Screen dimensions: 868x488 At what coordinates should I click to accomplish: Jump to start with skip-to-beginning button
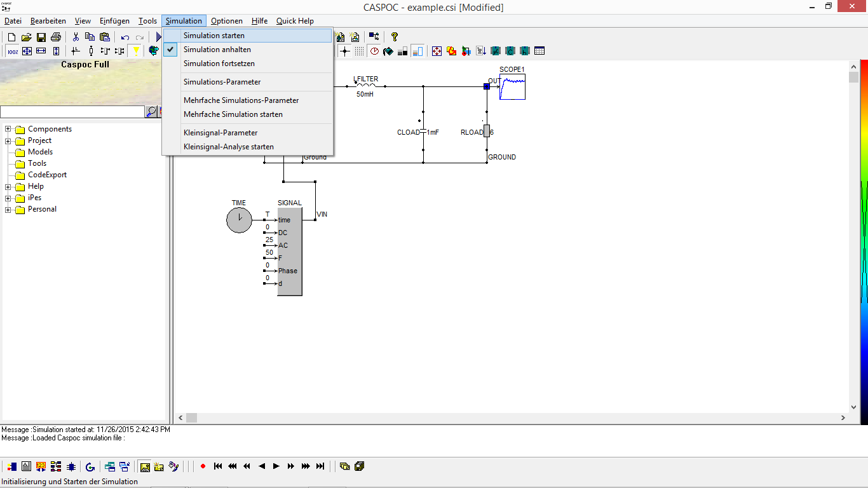point(218,466)
